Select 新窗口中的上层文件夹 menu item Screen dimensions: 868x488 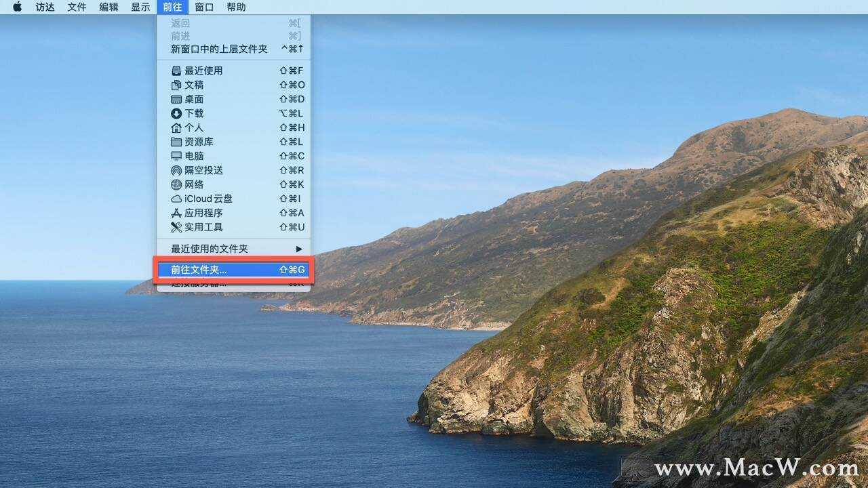click(233, 49)
